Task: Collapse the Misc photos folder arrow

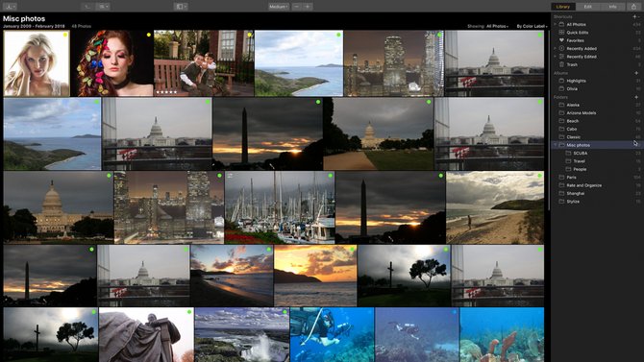Action: tap(556, 145)
